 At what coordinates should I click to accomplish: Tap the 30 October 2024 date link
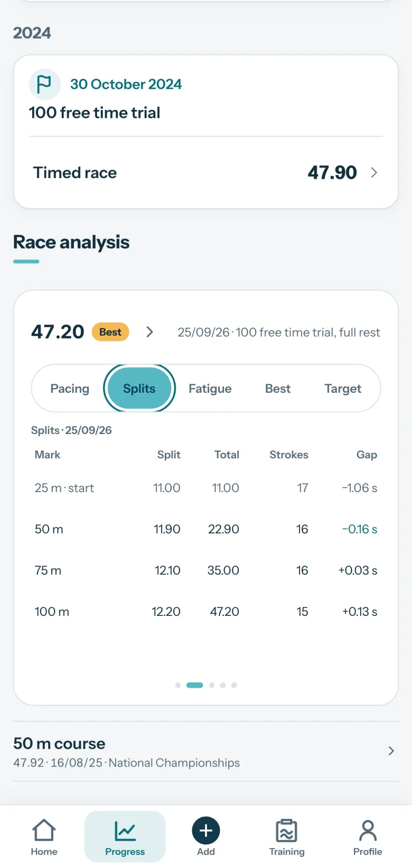[126, 84]
